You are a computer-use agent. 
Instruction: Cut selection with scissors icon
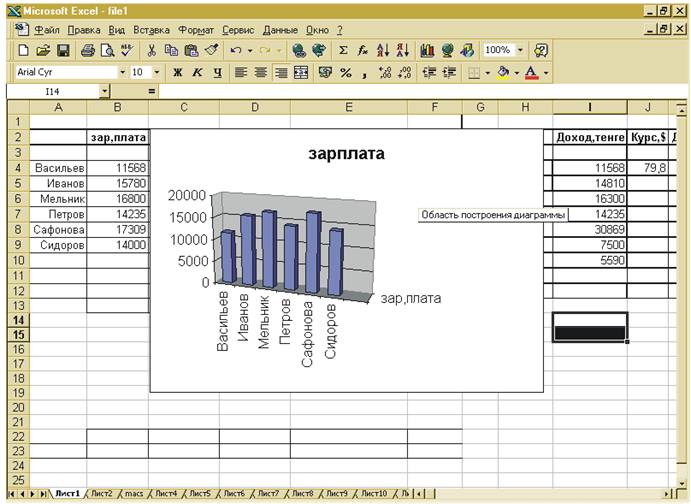click(152, 51)
